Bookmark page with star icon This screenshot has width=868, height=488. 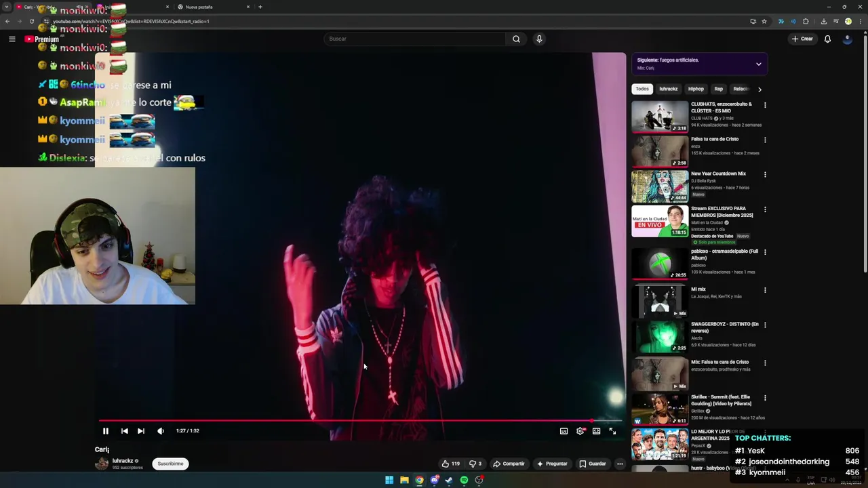764,21
